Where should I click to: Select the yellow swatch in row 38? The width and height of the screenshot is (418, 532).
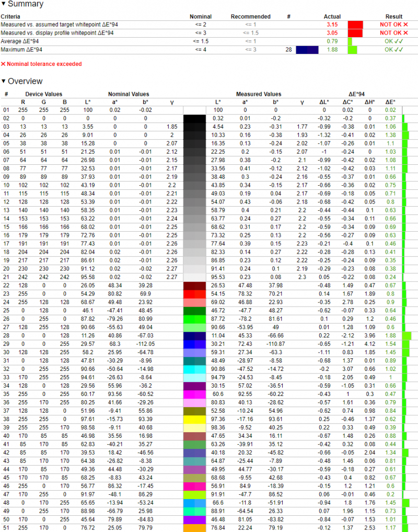click(x=194, y=420)
